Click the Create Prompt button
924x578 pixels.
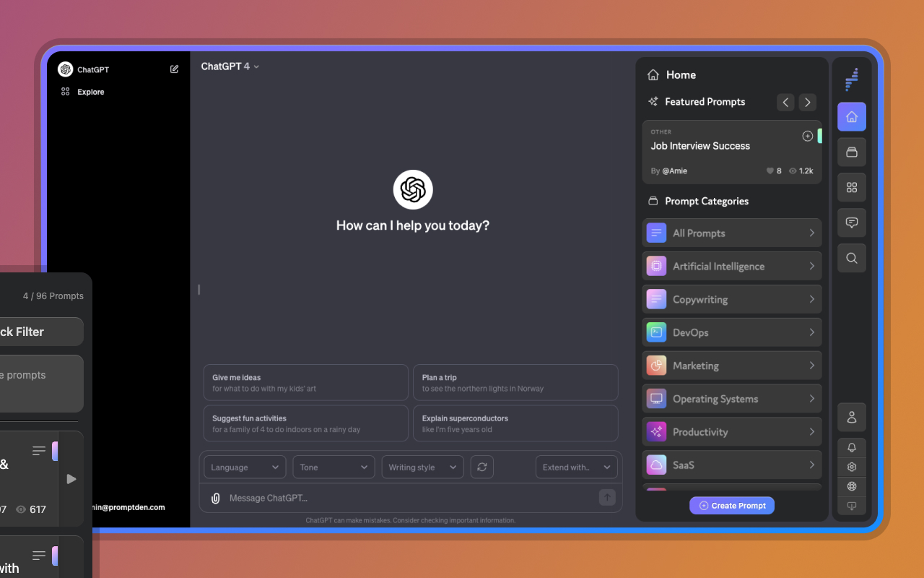click(x=731, y=505)
